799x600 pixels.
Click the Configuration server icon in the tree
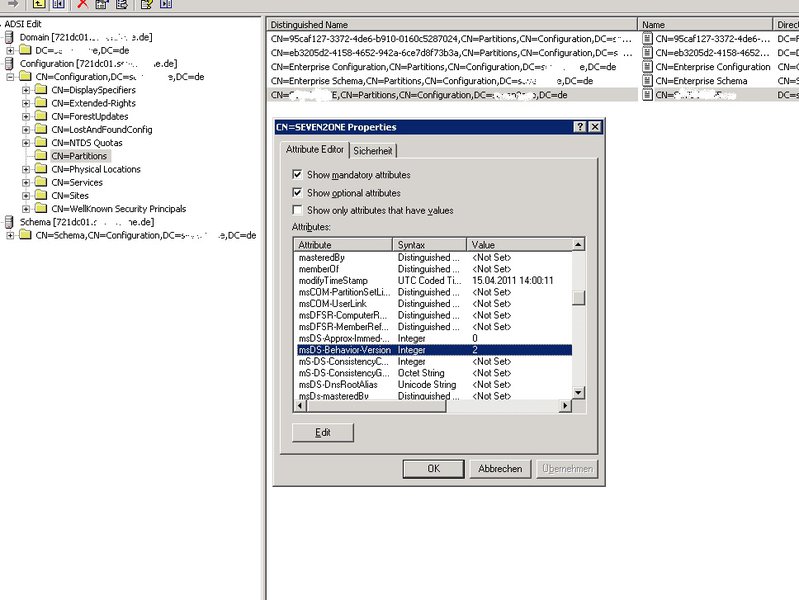9,64
